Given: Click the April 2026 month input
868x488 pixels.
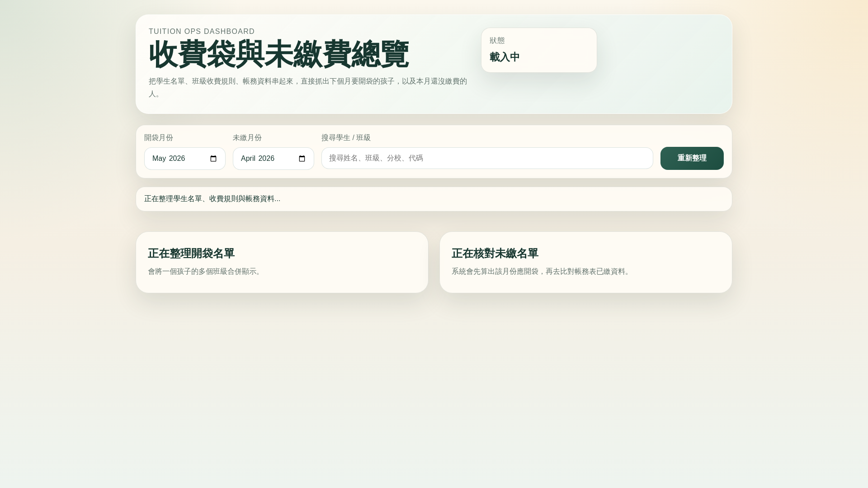Looking at the screenshot, I should [x=274, y=159].
